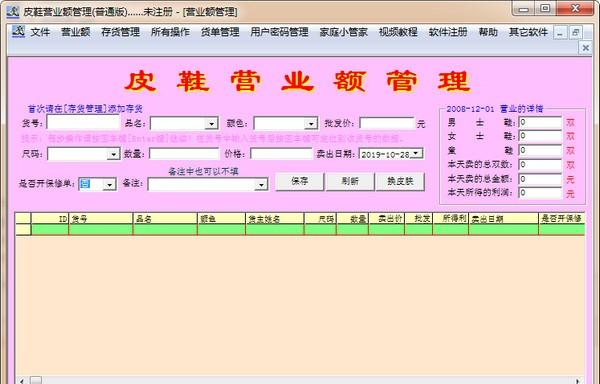This screenshot has height=384, width=600.
Task: Click the 保存 button
Action: 300,182
